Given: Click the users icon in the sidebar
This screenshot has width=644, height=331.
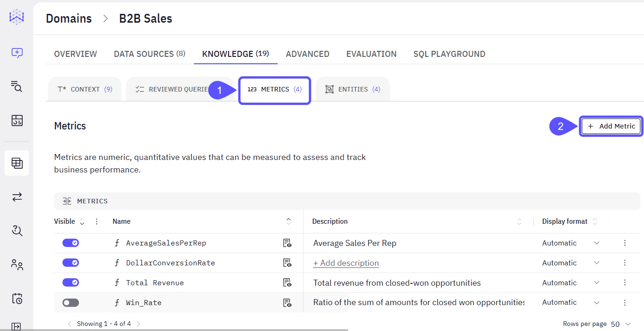Looking at the screenshot, I should 17,264.
